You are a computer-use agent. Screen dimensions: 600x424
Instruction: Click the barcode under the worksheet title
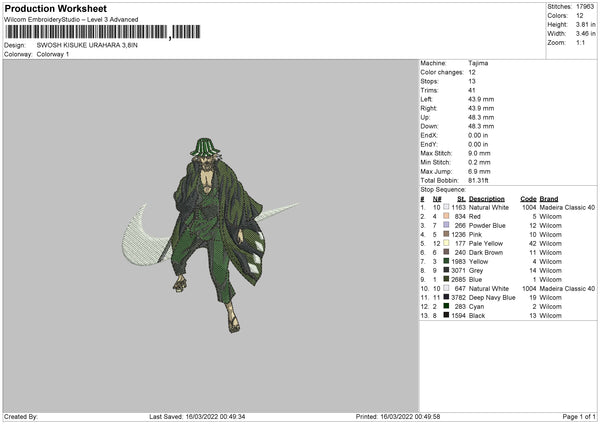tap(103, 32)
